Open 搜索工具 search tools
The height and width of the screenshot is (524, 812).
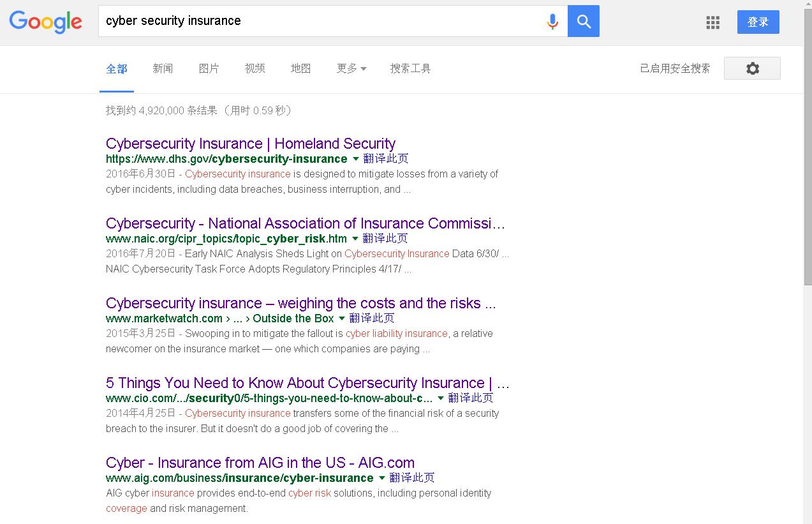(410, 68)
